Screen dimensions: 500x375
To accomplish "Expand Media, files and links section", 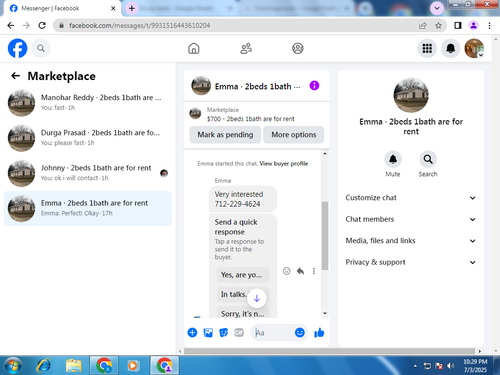I will coord(411,241).
